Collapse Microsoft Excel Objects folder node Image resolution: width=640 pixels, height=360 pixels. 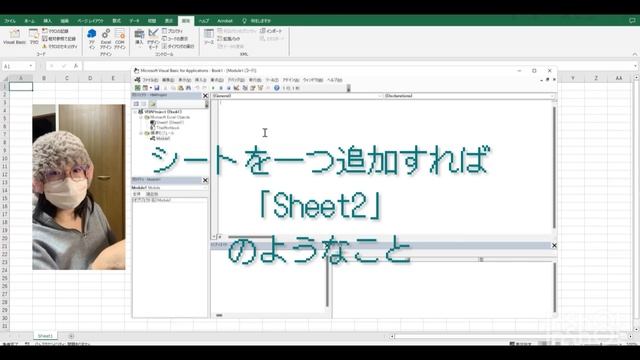click(x=141, y=117)
